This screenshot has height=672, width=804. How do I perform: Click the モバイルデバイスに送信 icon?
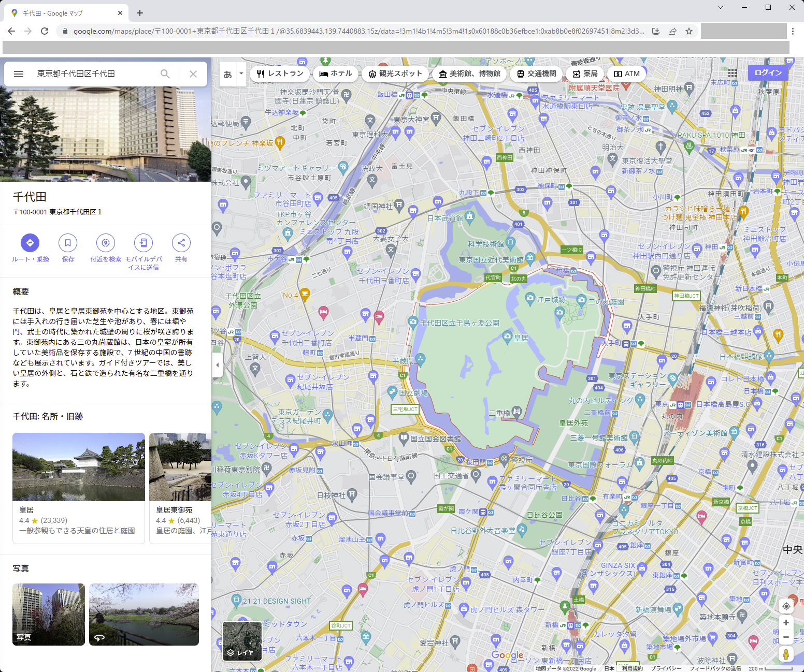point(143,243)
